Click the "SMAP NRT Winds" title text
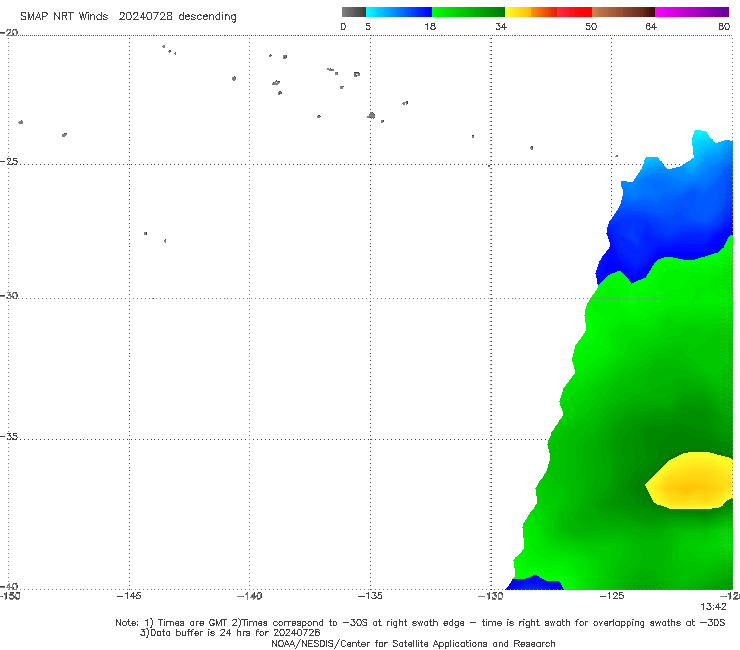740x650 pixels. pyautogui.click(x=64, y=16)
